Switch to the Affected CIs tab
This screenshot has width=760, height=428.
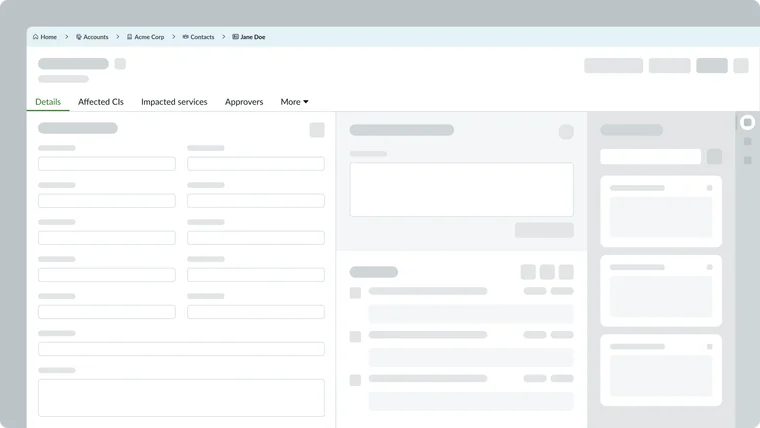coord(101,102)
